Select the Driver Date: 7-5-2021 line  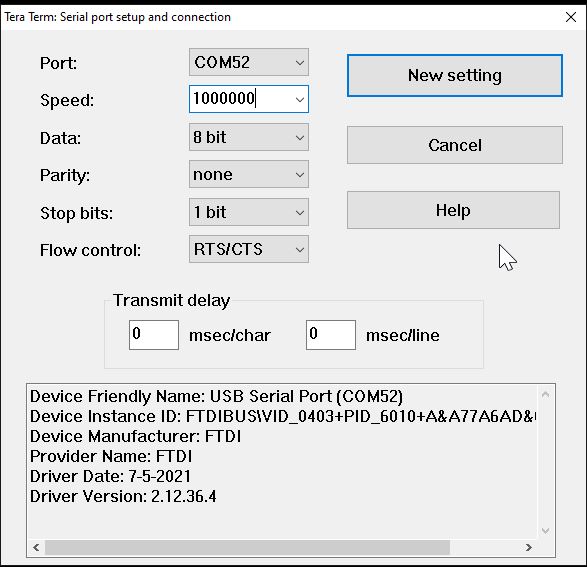110,476
